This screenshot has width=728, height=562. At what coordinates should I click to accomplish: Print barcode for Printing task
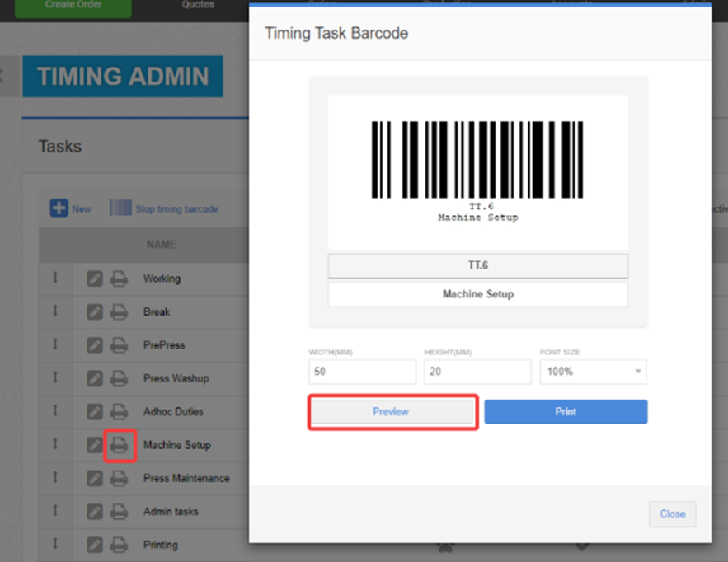pyautogui.click(x=119, y=545)
